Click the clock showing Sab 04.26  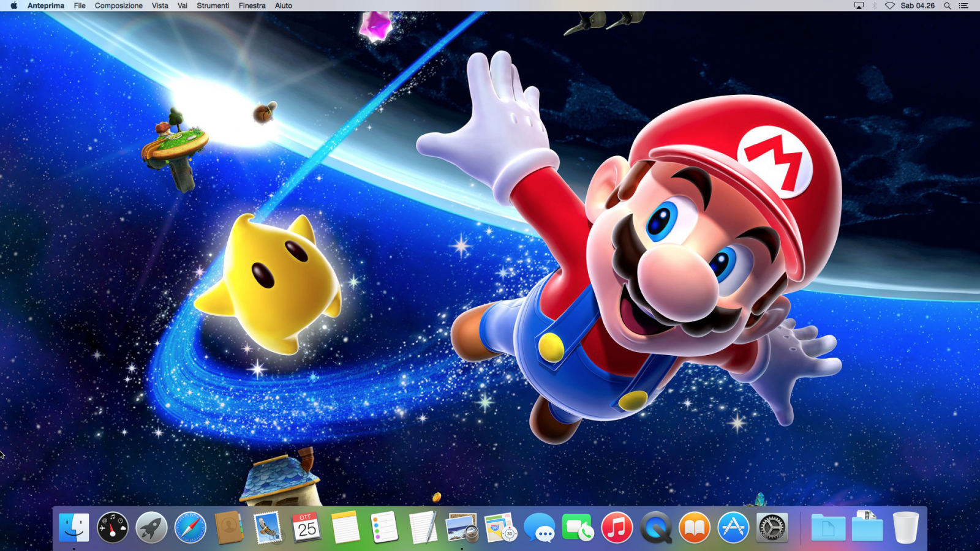918,6
